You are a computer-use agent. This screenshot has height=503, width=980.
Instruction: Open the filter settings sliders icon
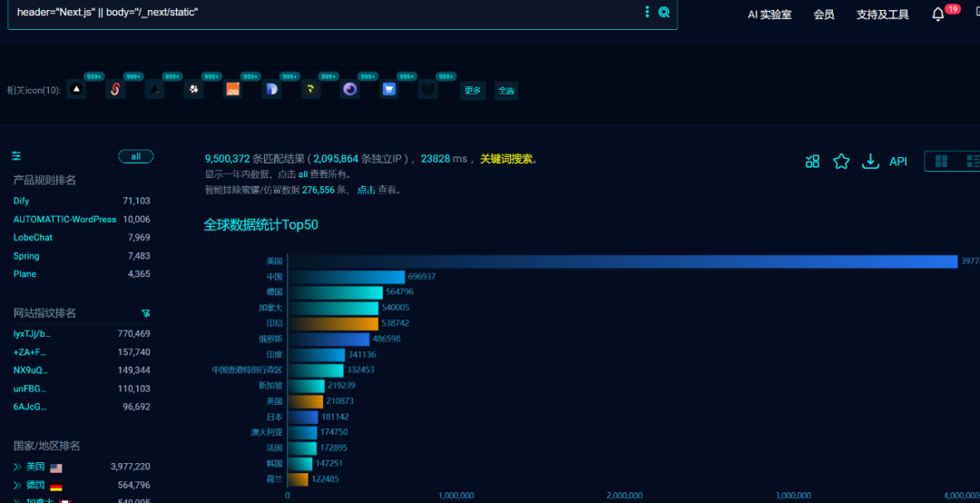point(16,156)
